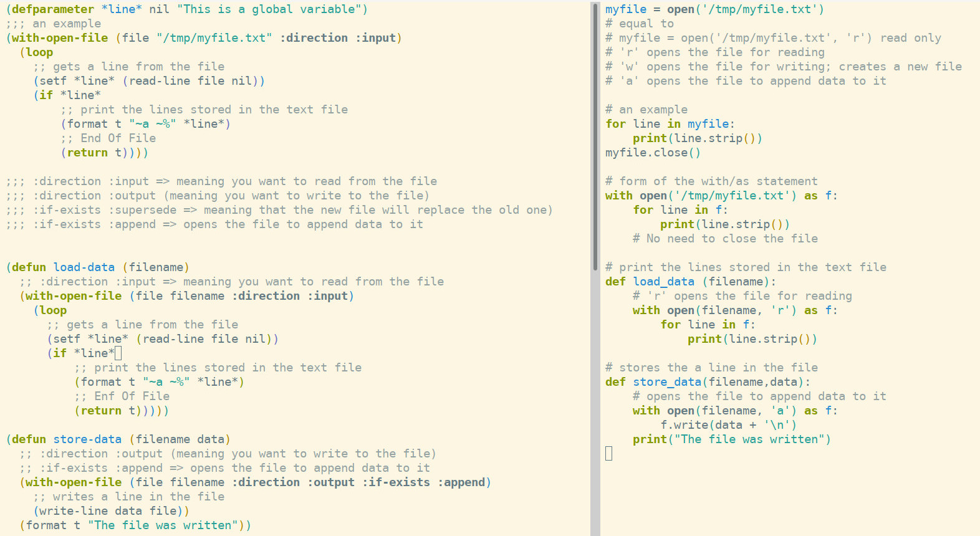Click the Lisp '(format t "The file was written"))' line
980x536 pixels.
pos(135,525)
